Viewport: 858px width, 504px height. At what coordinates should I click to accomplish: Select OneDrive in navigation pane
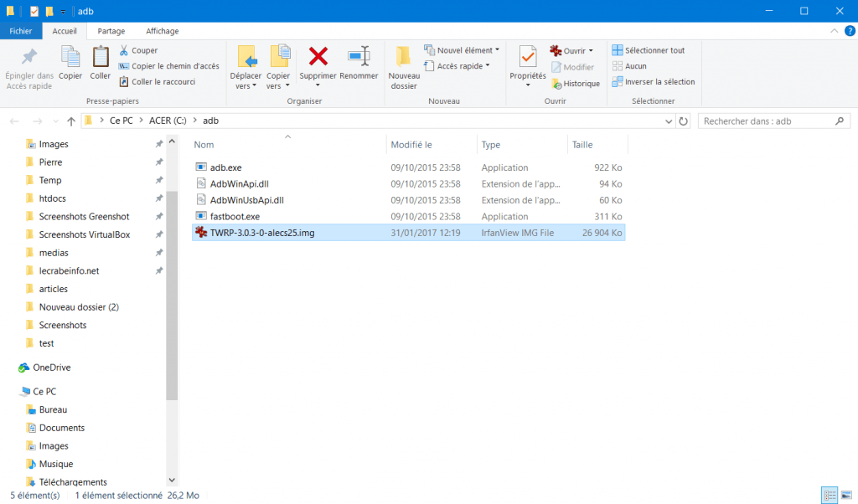[x=51, y=368]
